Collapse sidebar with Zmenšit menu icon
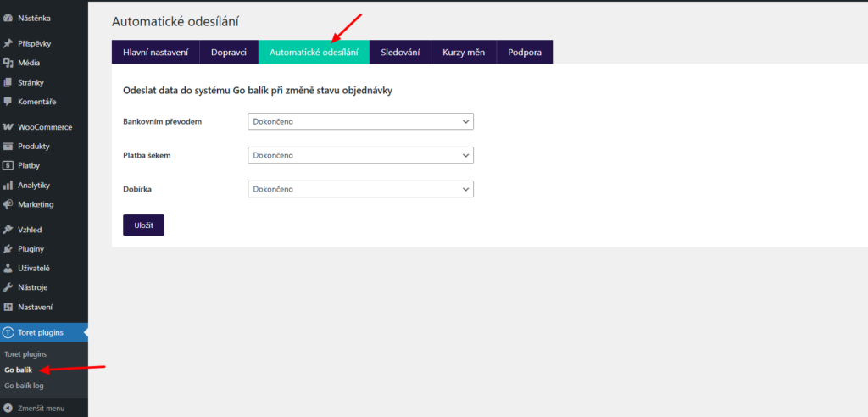 pyautogui.click(x=8, y=408)
